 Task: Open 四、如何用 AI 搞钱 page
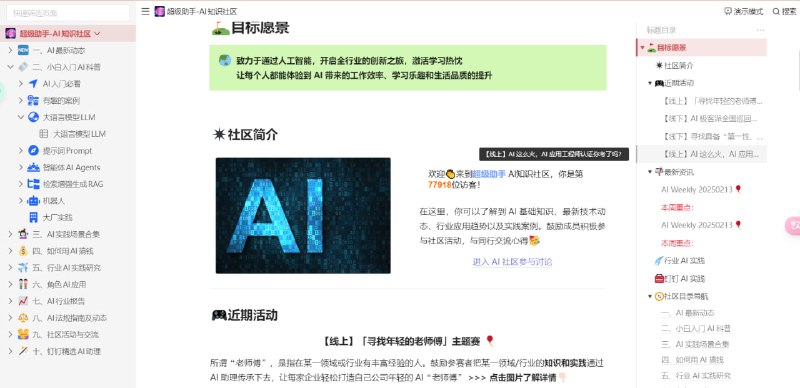coord(63,251)
